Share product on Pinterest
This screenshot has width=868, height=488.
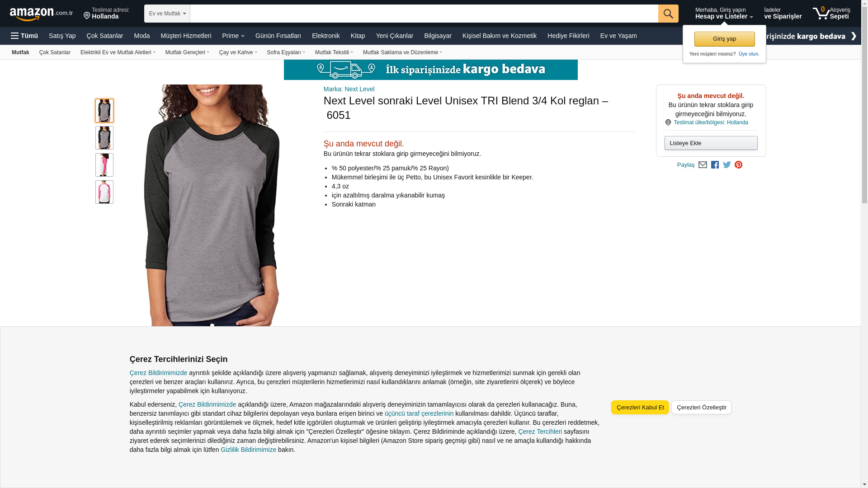738,165
